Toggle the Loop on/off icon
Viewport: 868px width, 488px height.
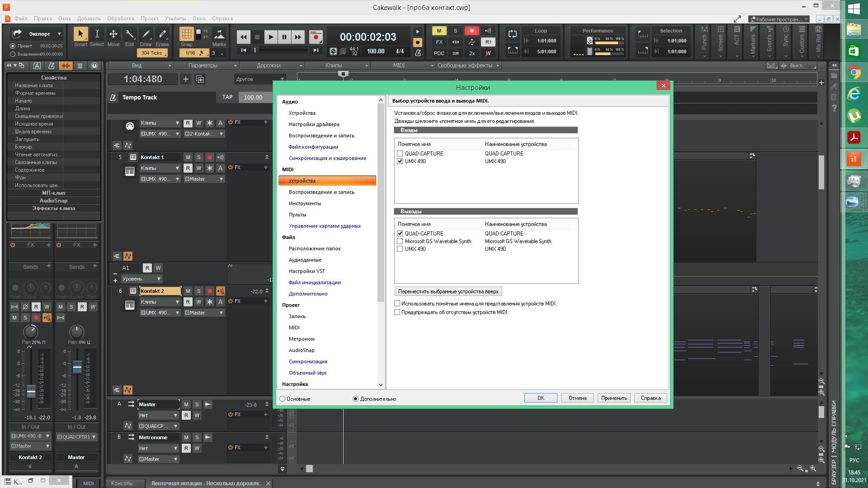(512, 34)
